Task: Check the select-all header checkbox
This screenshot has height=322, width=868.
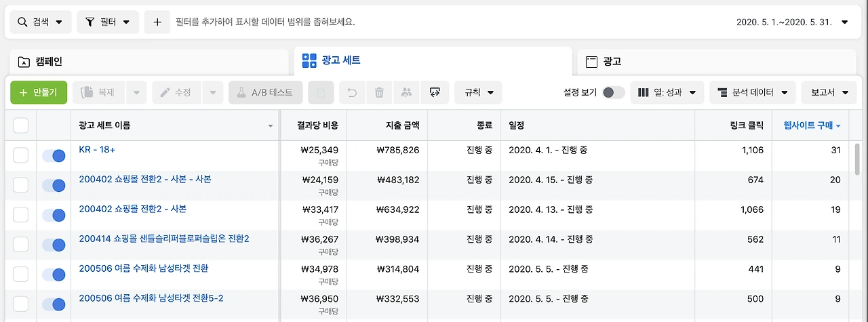Action: point(20,125)
